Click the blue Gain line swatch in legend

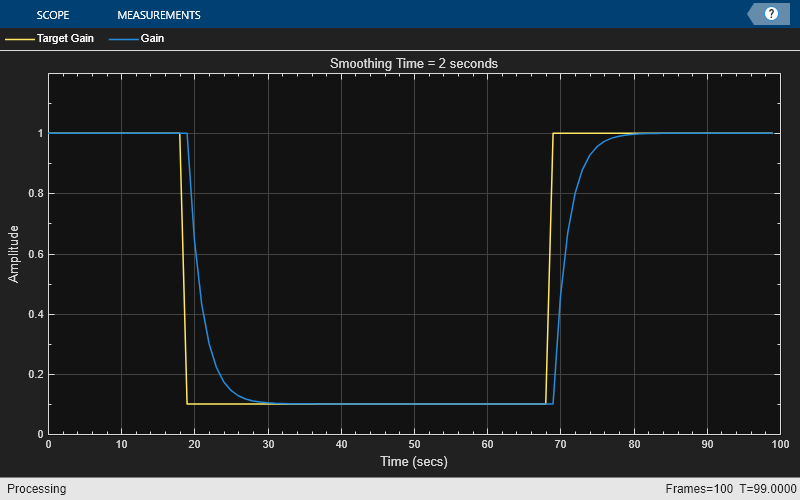123,39
